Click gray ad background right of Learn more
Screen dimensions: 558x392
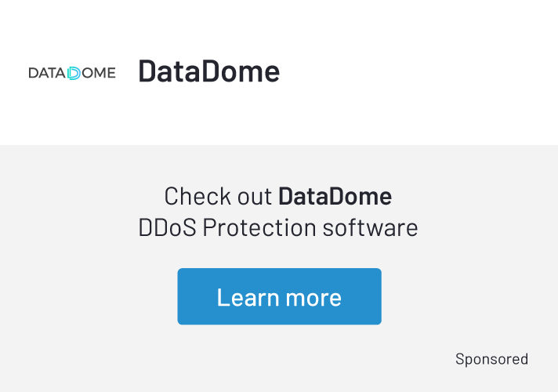click(x=470, y=296)
